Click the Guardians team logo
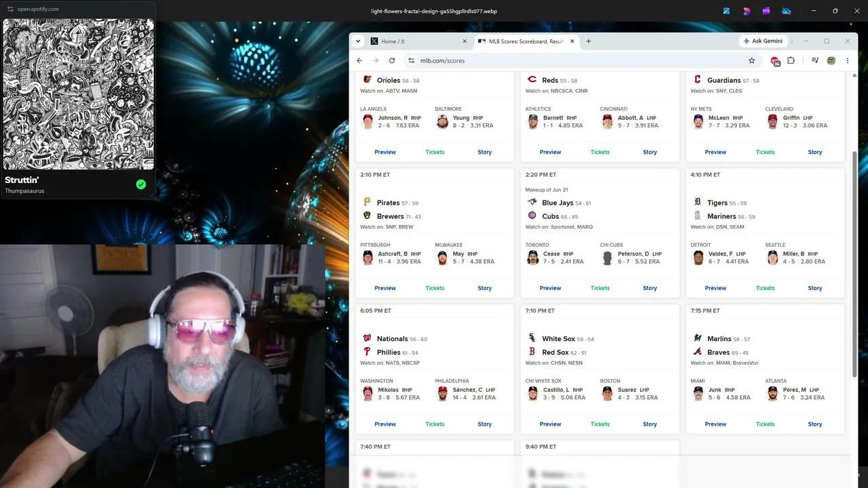The height and width of the screenshot is (488, 868). [x=697, y=80]
